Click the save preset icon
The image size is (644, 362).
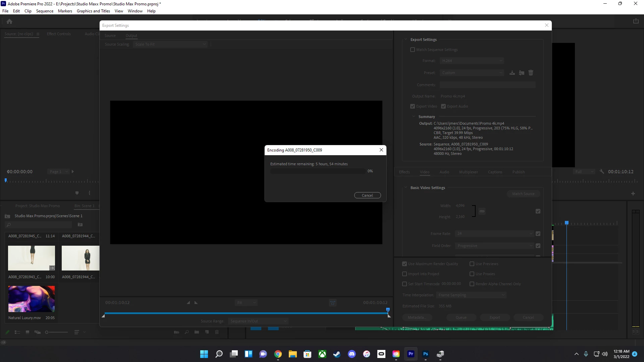tap(512, 73)
